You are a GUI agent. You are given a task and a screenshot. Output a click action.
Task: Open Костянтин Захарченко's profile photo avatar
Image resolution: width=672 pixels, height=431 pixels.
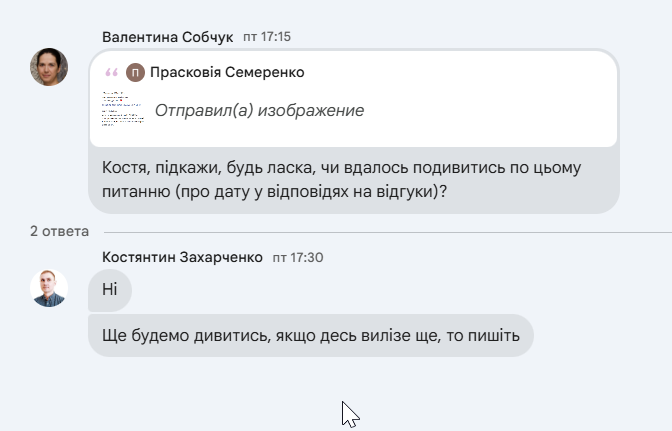49,288
